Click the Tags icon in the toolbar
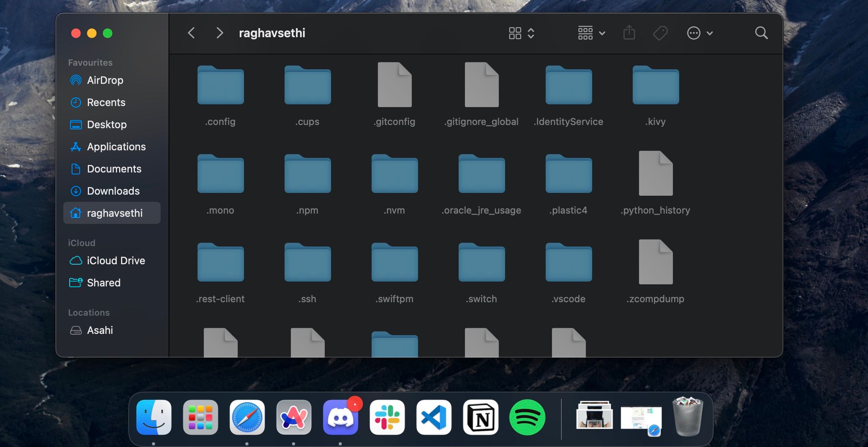Image resolution: width=868 pixels, height=447 pixels. tap(660, 33)
